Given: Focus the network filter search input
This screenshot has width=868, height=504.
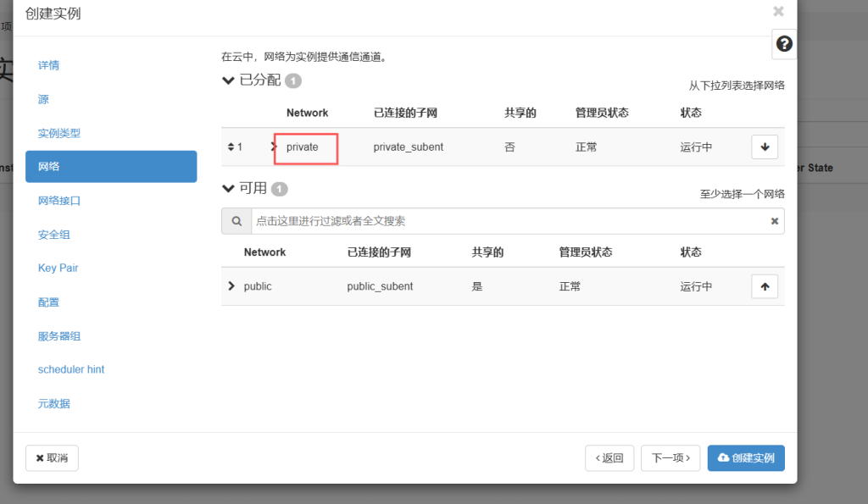Looking at the screenshot, I should pos(509,221).
